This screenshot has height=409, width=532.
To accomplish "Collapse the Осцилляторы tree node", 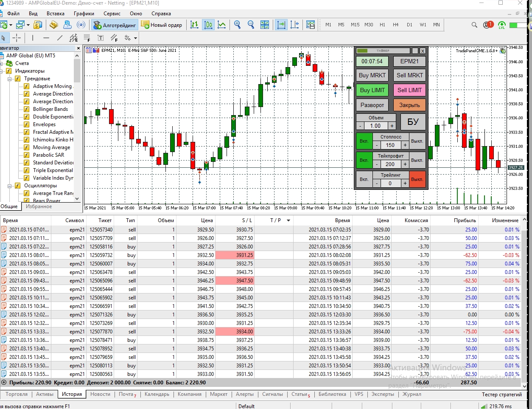I will 9,186.
